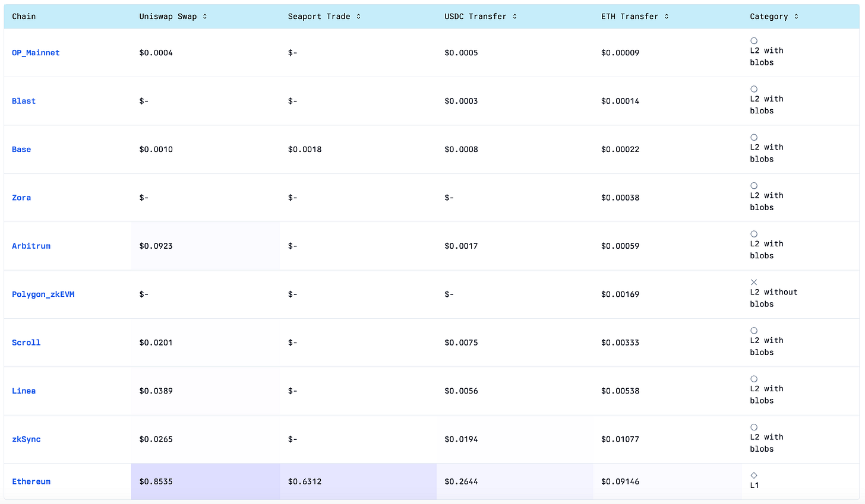Select Scroll USDC Transfer value $0.0075

click(x=461, y=343)
